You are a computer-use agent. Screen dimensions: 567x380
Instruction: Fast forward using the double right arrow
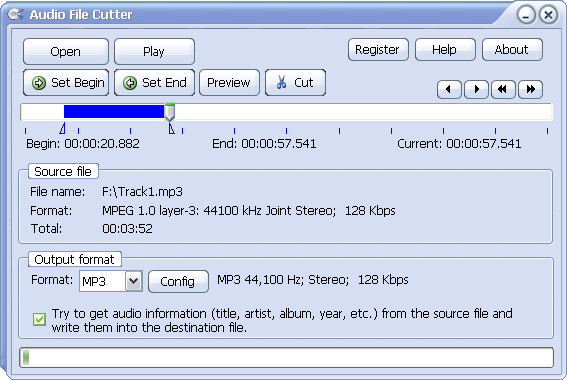pyautogui.click(x=530, y=89)
